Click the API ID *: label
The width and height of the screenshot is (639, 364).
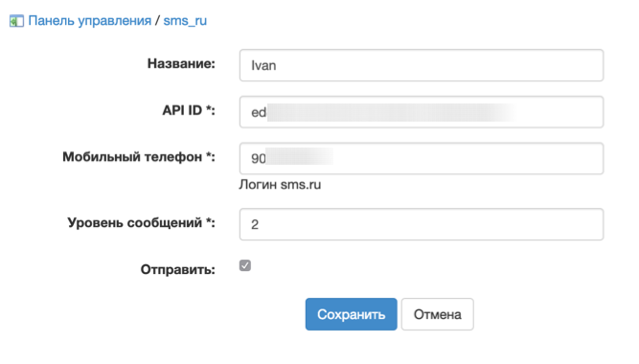(x=189, y=110)
